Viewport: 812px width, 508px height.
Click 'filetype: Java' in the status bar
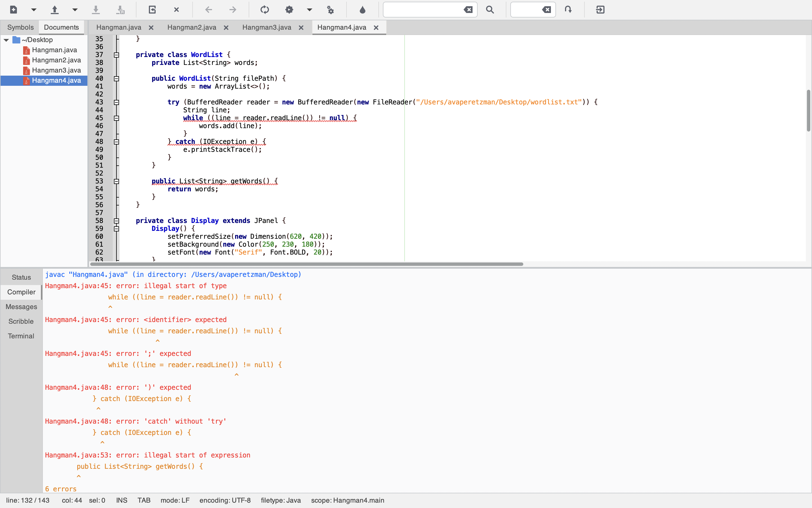click(x=281, y=501)
